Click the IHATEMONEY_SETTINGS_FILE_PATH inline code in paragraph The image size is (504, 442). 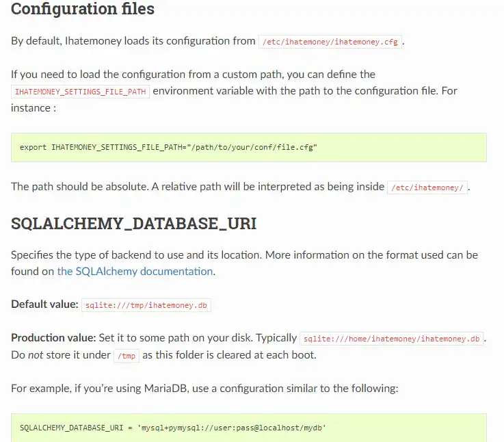(x=81, y=92)
